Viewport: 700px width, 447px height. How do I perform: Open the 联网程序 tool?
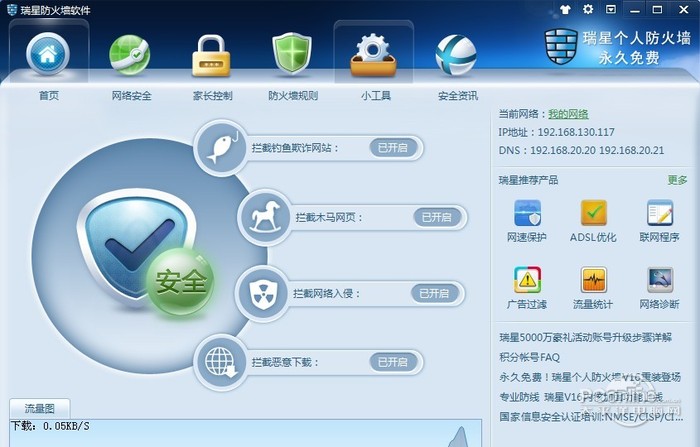click(x=660, y=213)
